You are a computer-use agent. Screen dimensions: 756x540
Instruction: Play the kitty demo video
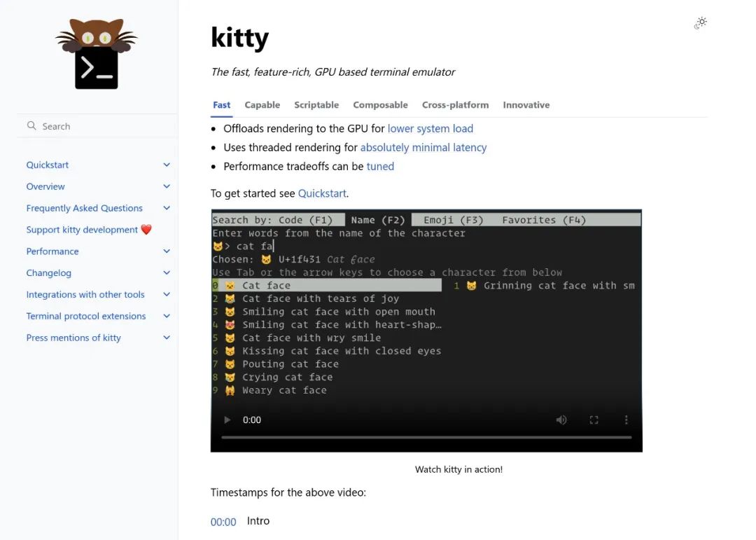point(227,420)
